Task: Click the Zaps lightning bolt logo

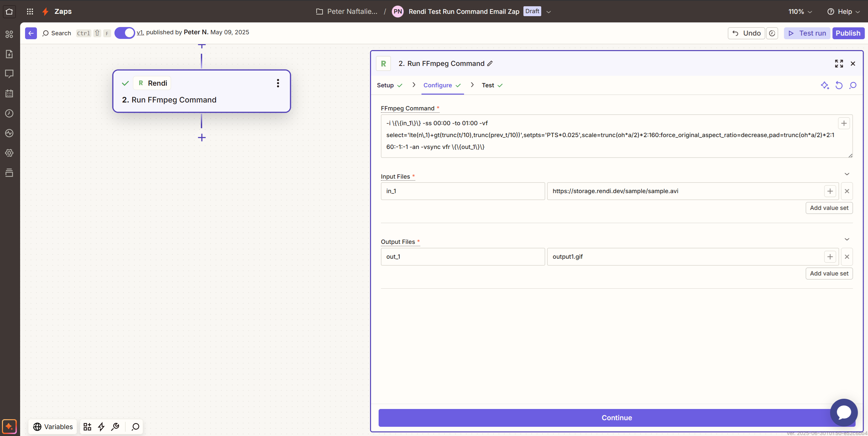Action: pos(45,12)
